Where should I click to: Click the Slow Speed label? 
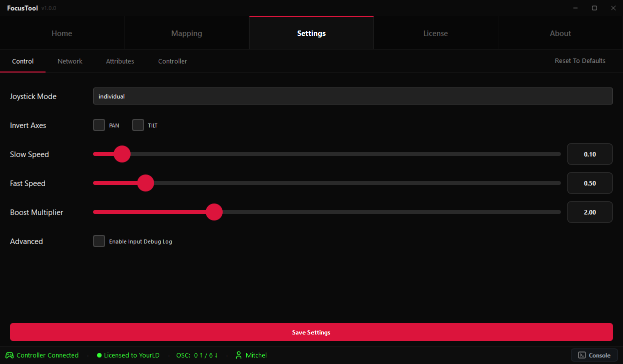coord(30,154)
